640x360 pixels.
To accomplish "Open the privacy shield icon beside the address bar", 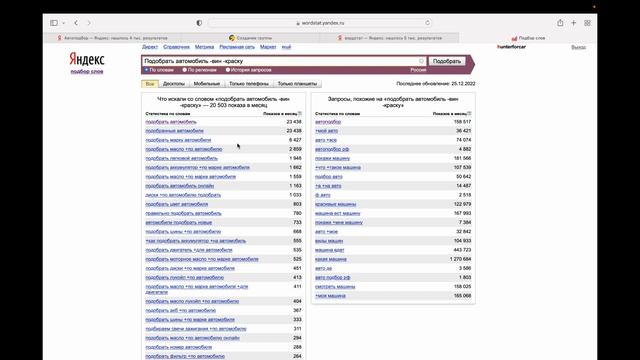I will (199, 23).
